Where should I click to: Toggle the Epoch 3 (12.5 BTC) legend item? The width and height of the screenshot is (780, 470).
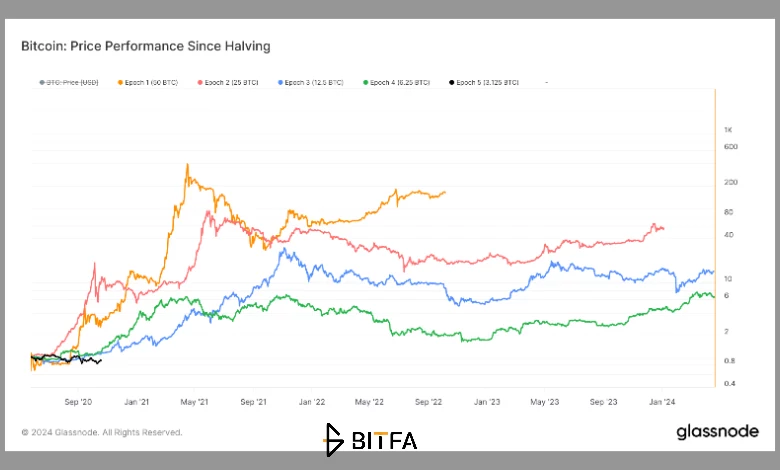[x=310, y=83]
